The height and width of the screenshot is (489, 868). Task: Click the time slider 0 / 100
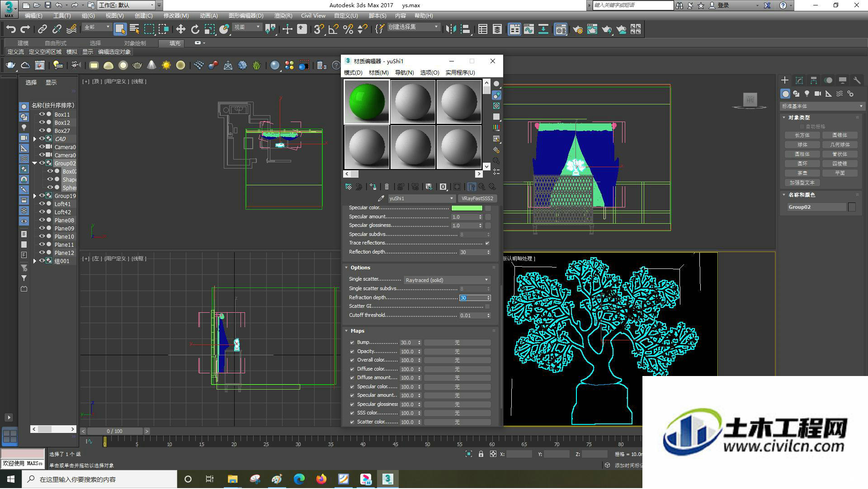click(x=115, y=432)
